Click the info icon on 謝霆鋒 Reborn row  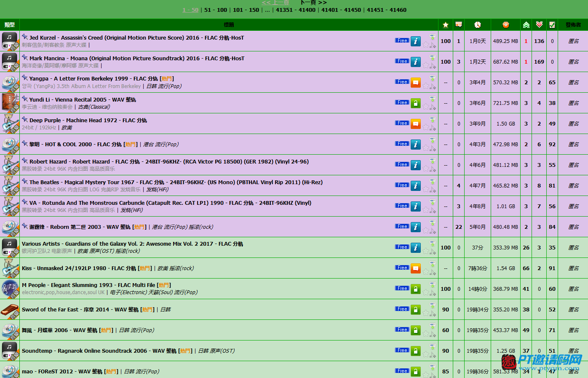tap(416, 227)
